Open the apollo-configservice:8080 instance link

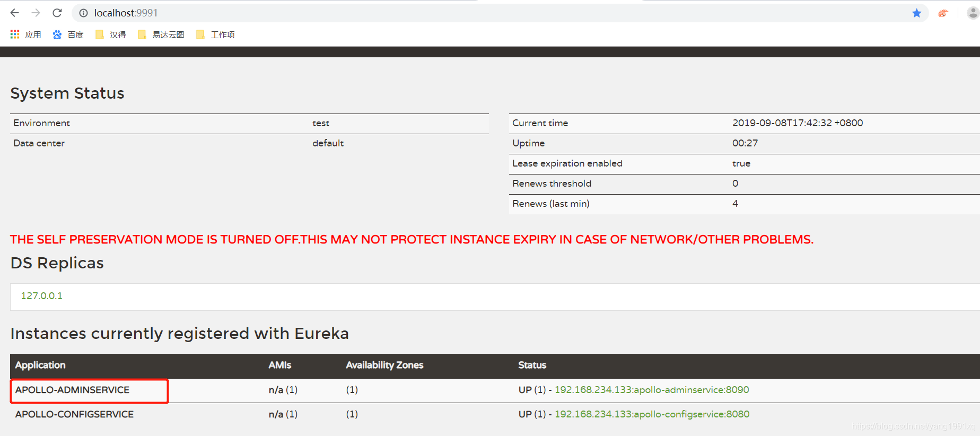click(x=652, y=414)
